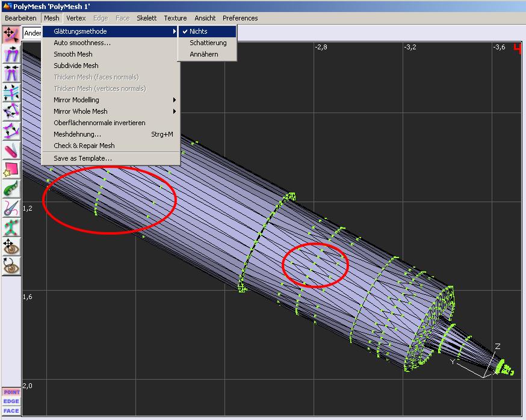The image size is (526, 420).
Task: Select the blue lines stretch tool
Action: (x=11, y=93)
